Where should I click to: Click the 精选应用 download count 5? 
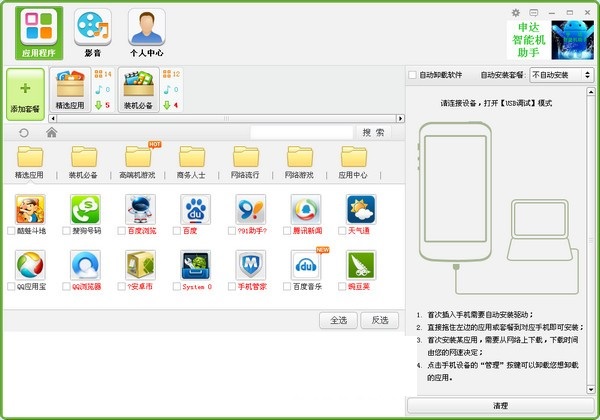point(103,105)
